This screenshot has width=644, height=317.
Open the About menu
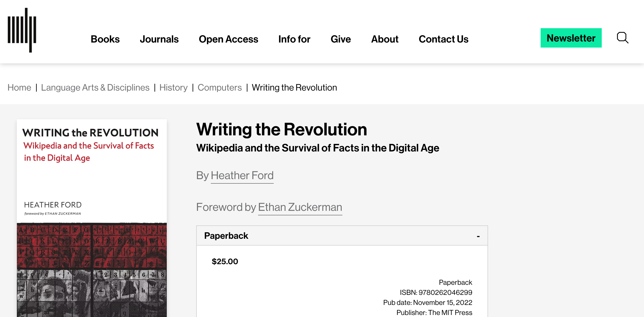coord(385,39)
